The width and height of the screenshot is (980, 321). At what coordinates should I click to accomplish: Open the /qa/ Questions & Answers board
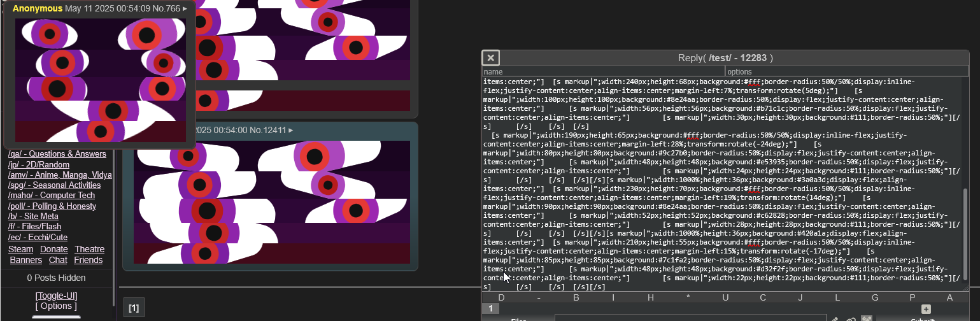point(57,154)
